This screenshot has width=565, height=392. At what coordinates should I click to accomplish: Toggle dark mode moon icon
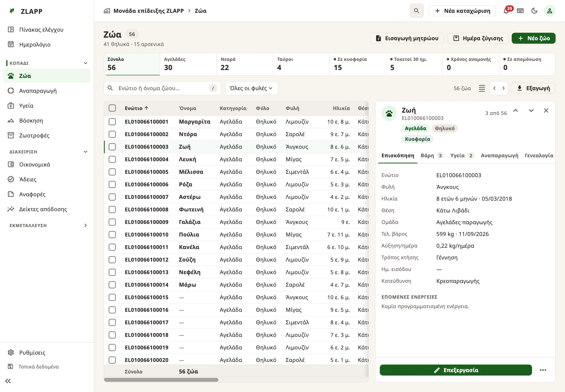pyautogui.click(x=534, y=11)
